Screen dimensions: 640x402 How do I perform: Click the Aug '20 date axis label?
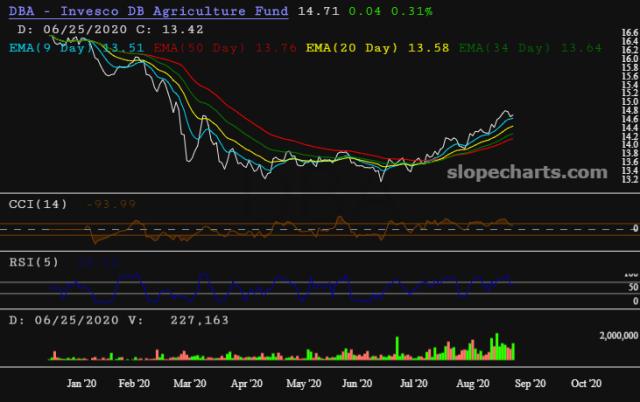click(x=473, y=383)
